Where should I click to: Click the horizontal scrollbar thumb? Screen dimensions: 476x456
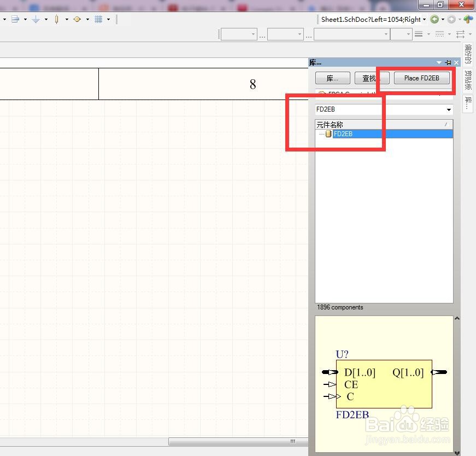[x=238, y=441]
